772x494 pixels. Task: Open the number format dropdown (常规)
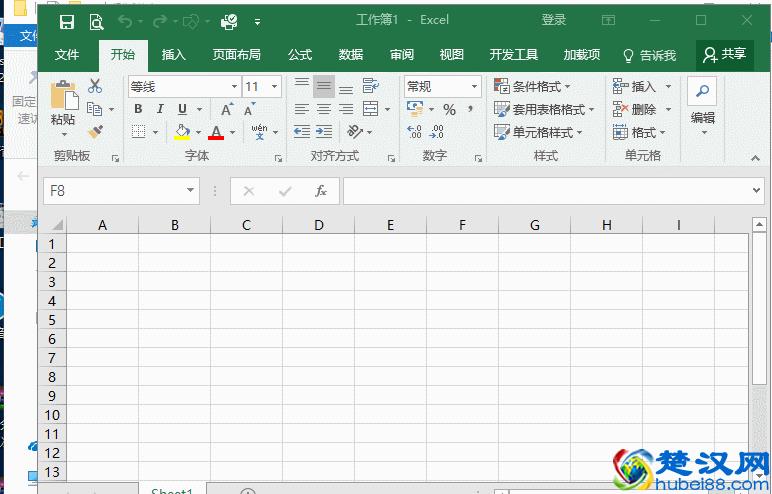pos(474,87)
